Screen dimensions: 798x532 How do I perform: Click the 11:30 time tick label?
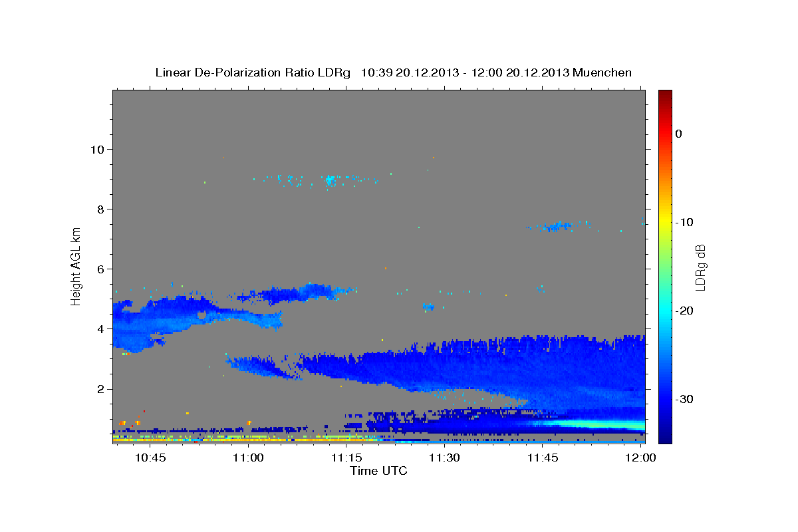coord(444,458)
